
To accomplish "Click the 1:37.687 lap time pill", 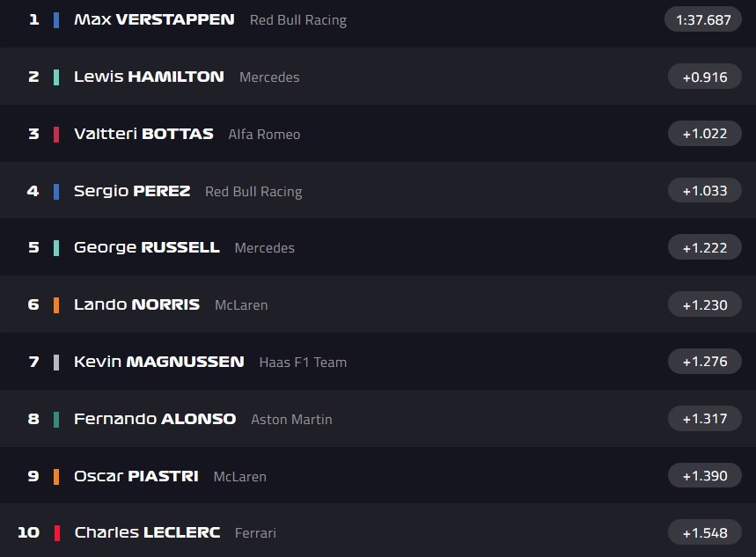I will (704, 19).
